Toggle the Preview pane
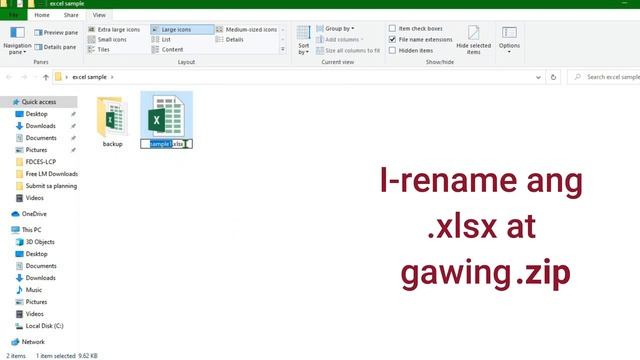 [x=56, y=32]
